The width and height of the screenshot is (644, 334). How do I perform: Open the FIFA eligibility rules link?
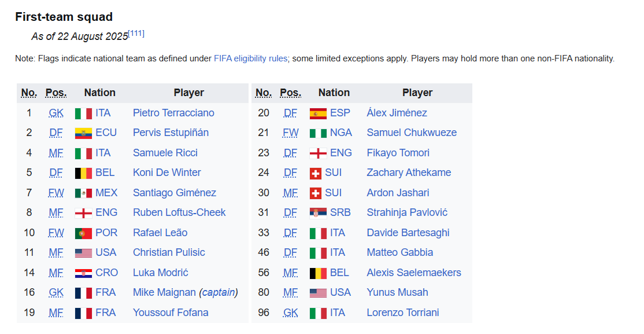coord(250,58)
